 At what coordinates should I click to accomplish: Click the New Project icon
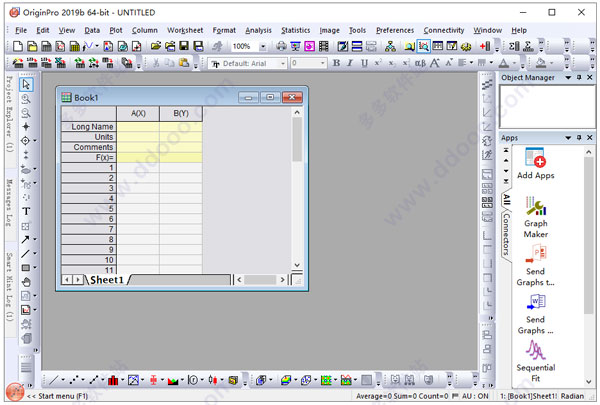click(18, 46)
